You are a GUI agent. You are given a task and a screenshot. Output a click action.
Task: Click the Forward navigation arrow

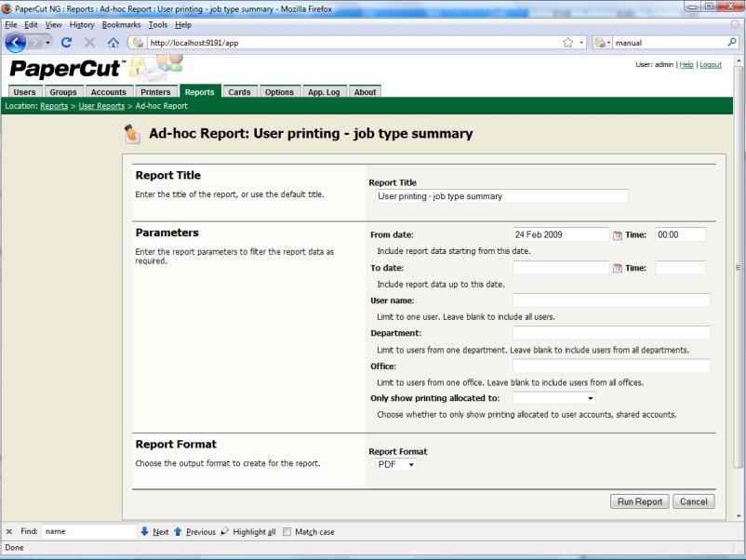point(34,43)
